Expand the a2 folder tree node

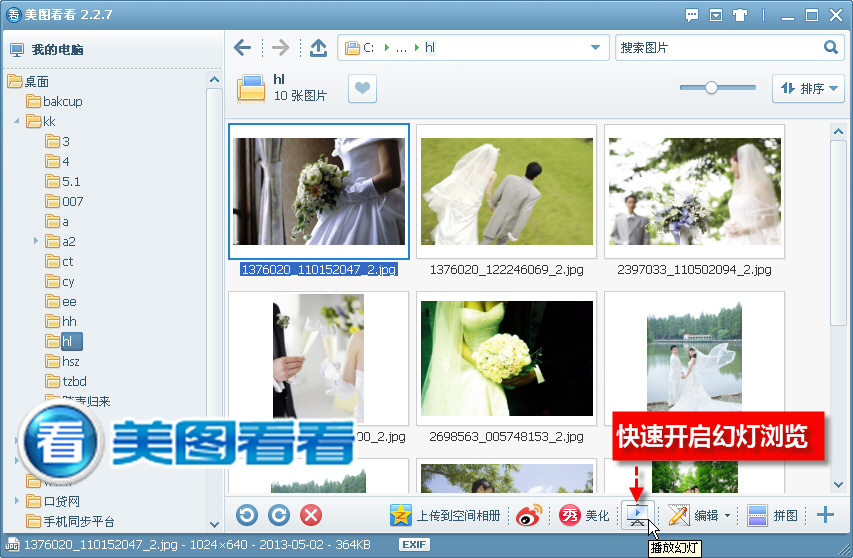coord(36,240)
